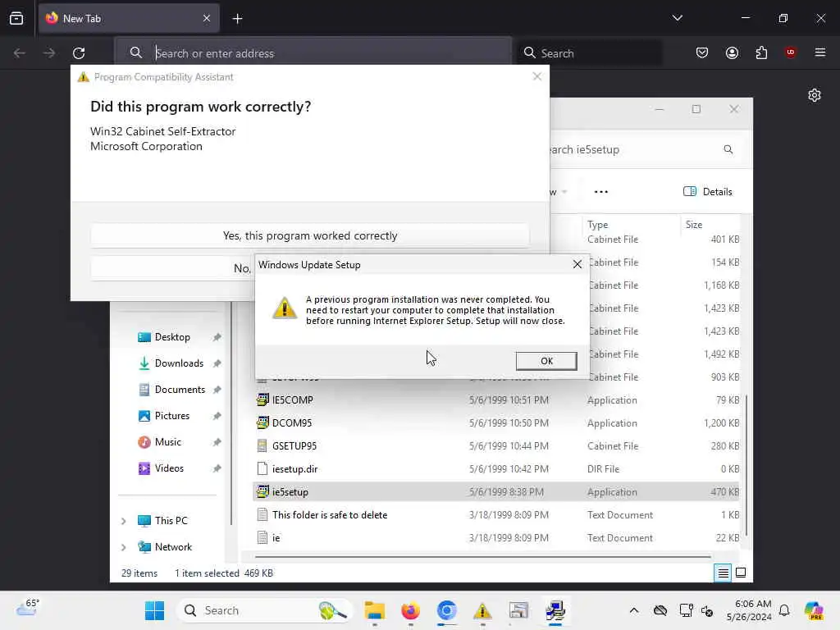The height and width of the screenshot is (630, 840).
Task: Open Desktop in Explorer sidebar
Action: (172, 337)
